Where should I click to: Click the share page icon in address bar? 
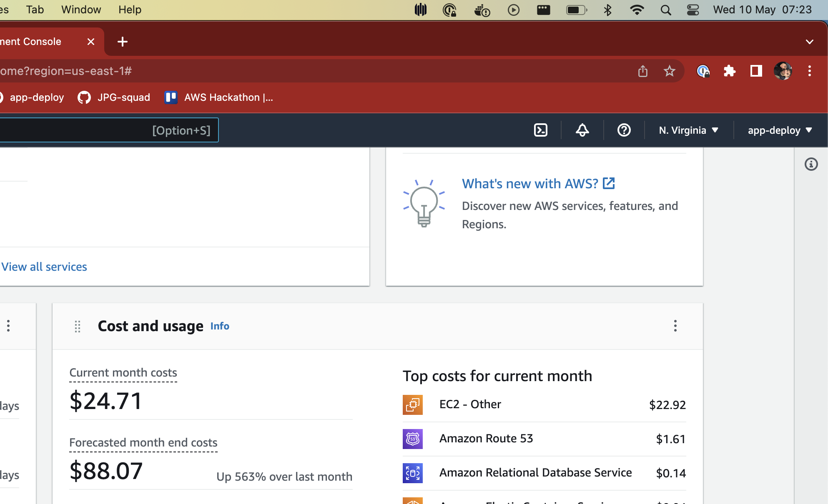643,71
